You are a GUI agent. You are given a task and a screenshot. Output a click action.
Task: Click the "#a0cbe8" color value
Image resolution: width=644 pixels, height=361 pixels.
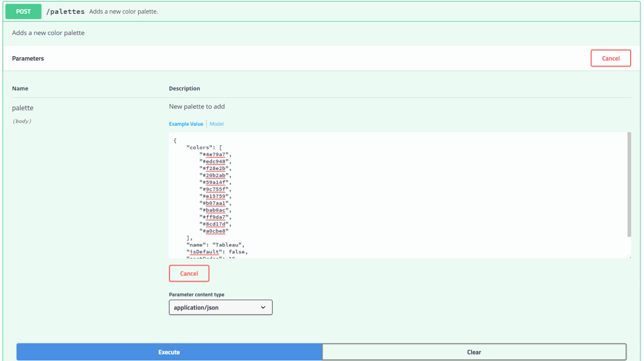pos(214,231)
